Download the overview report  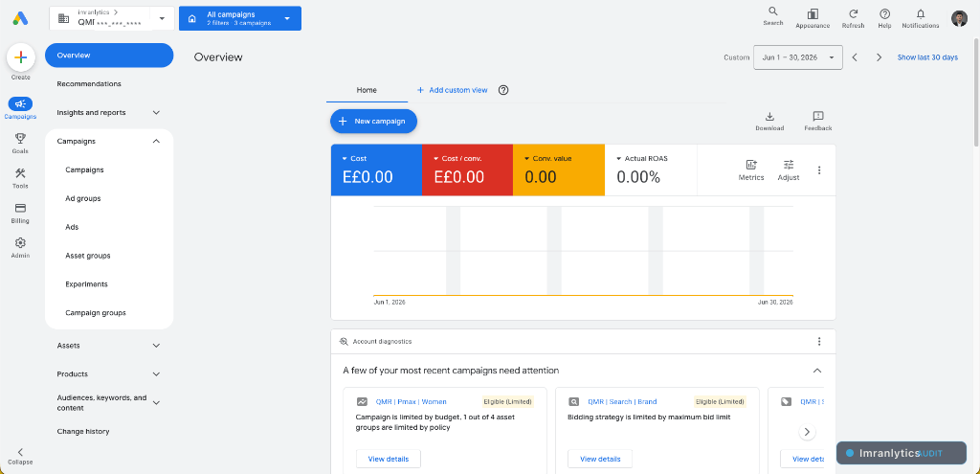pos(769,122)
